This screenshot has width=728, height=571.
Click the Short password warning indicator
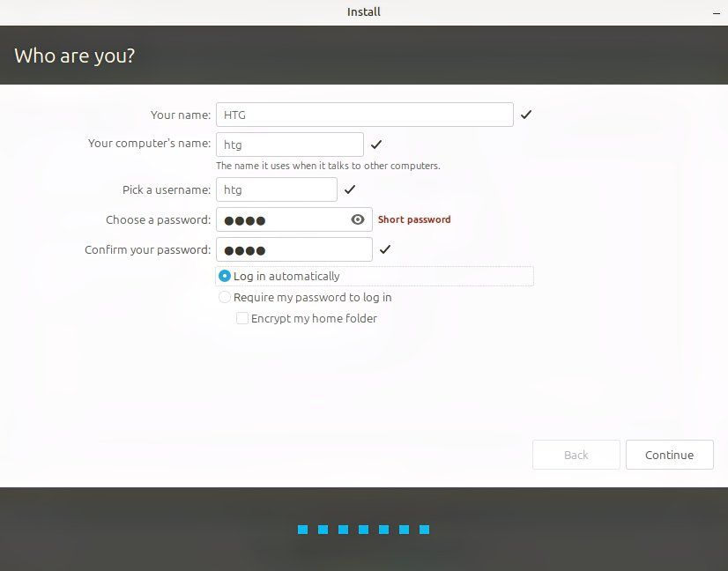pyautogui.click(x=414, y=219)
